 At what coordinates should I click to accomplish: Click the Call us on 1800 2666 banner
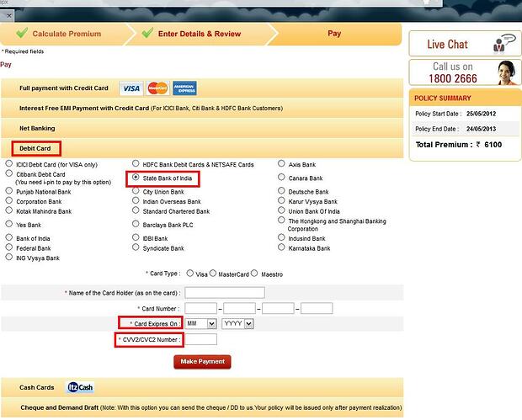[x=465, y=72]
